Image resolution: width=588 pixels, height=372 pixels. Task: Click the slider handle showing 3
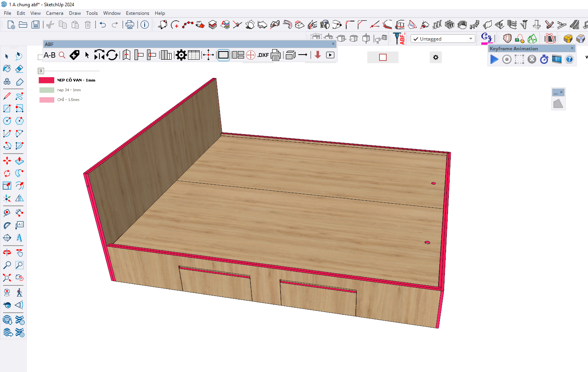[x=41, y=71]
